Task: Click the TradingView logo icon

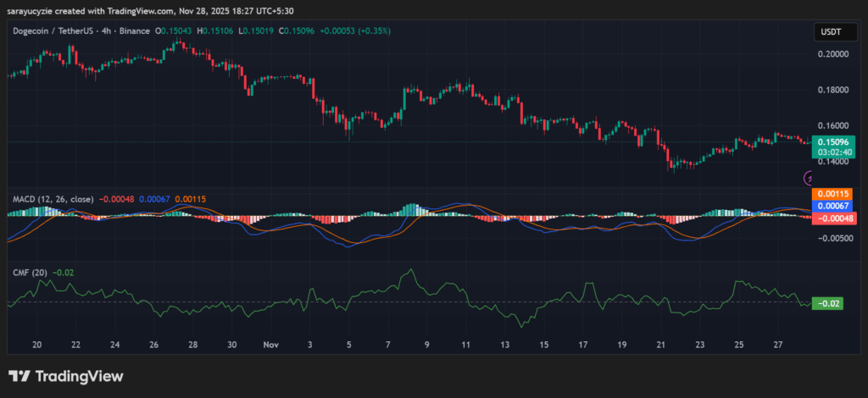Action: pos(19,376)
